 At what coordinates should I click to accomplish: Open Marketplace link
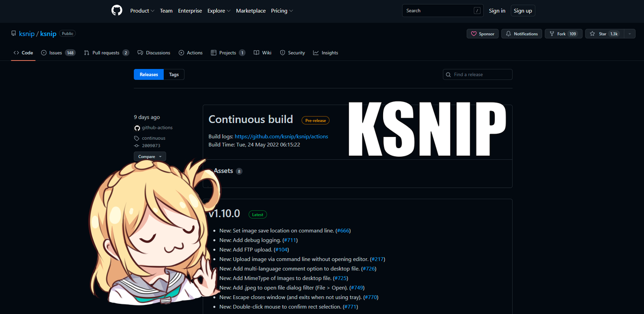251,11
